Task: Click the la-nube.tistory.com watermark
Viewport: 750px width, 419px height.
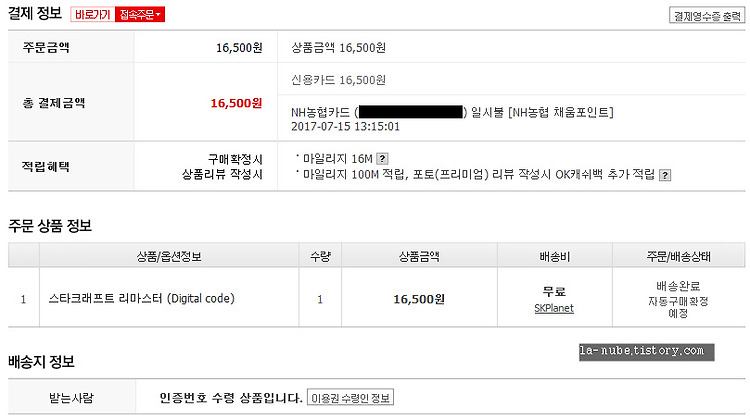Action: pos(646,352)
